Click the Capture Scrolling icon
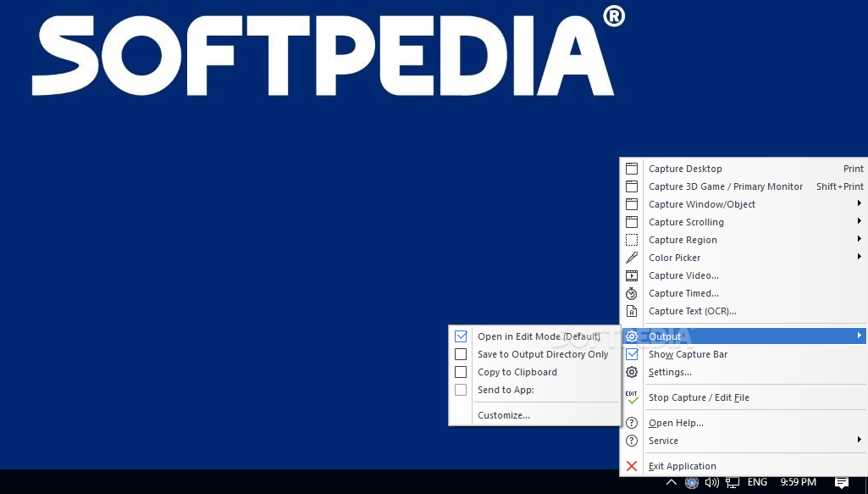 tap(631, 222)
